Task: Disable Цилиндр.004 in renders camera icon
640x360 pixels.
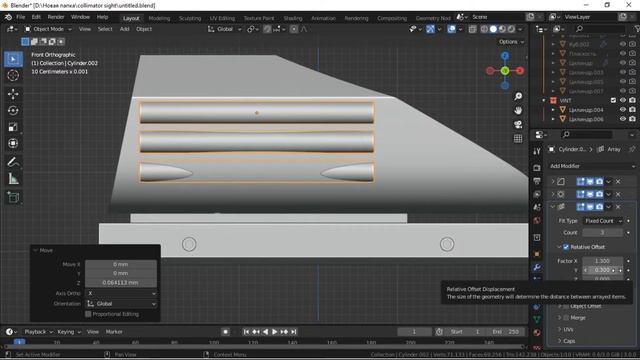Action: 632,110
